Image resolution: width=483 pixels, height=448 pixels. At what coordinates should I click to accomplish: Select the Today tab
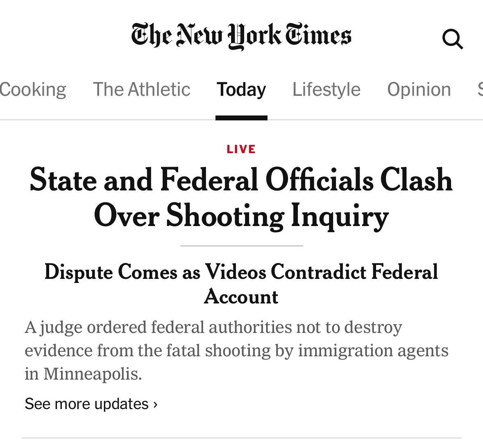pos(241,89)
